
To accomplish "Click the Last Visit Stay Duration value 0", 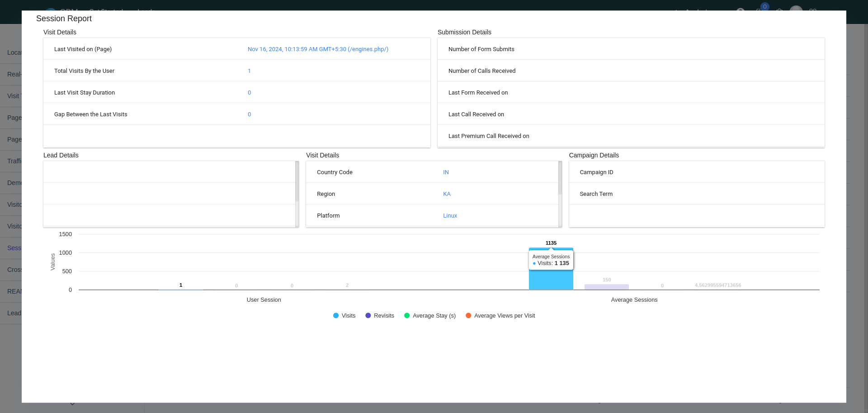I will (249, 93).
